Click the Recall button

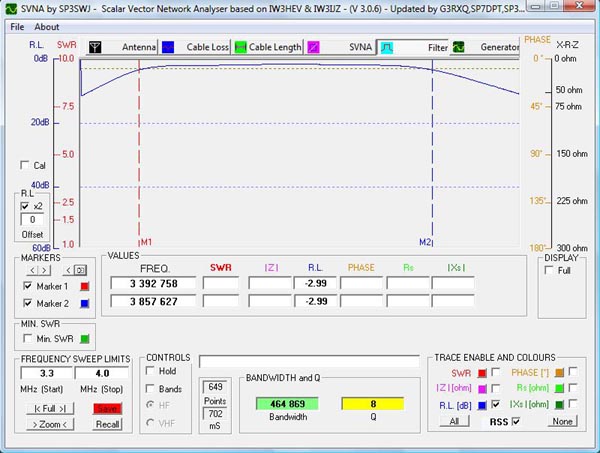(x=105, y=424)
